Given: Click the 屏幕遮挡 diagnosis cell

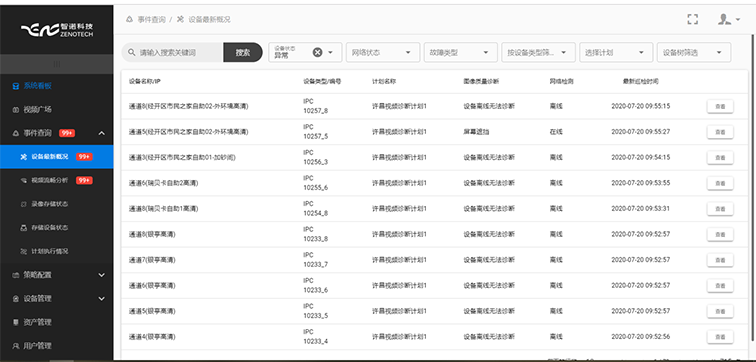Looking at the screenshot, I should (476, 132).
